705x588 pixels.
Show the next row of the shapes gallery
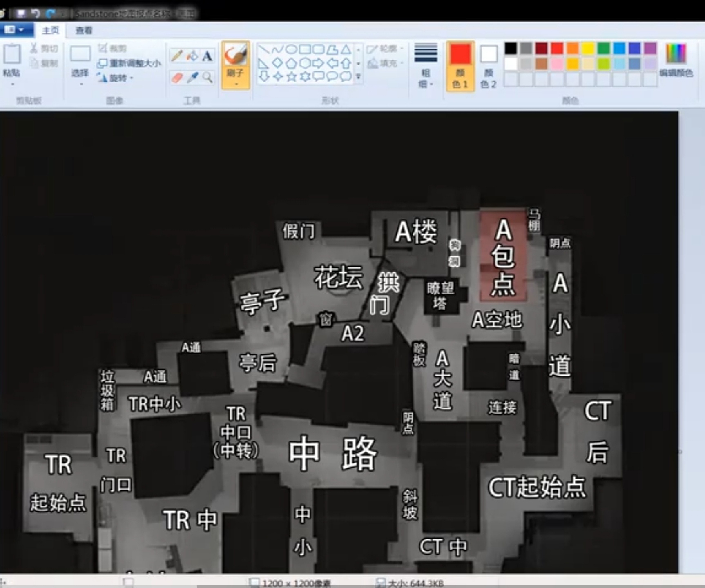point(359,63)
